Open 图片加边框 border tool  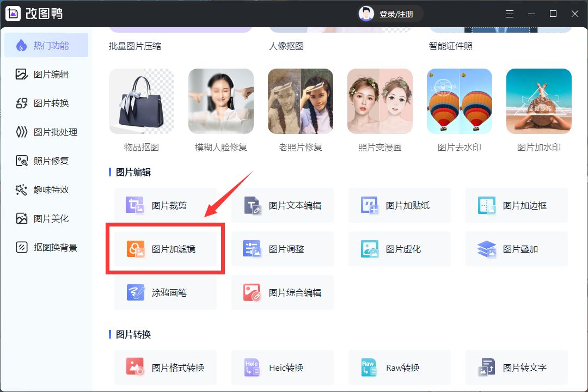pos(516,205)
